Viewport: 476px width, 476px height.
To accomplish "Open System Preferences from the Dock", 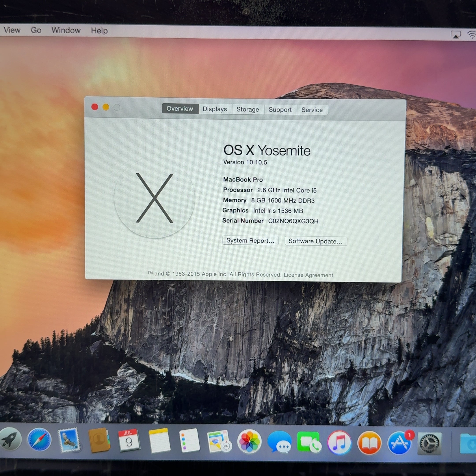I will [429, 443].
